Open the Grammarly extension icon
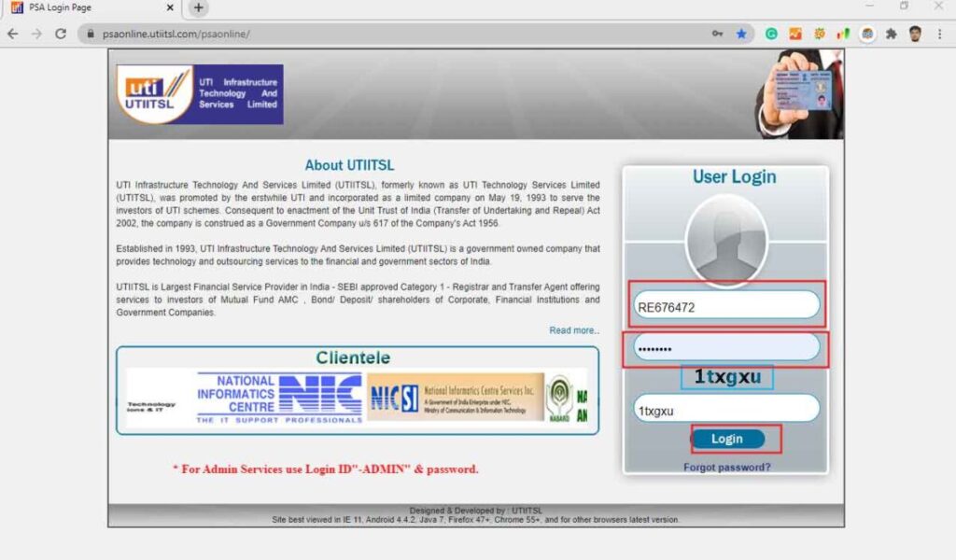Screen dimensions: 956x560 (x=772, y=34)
